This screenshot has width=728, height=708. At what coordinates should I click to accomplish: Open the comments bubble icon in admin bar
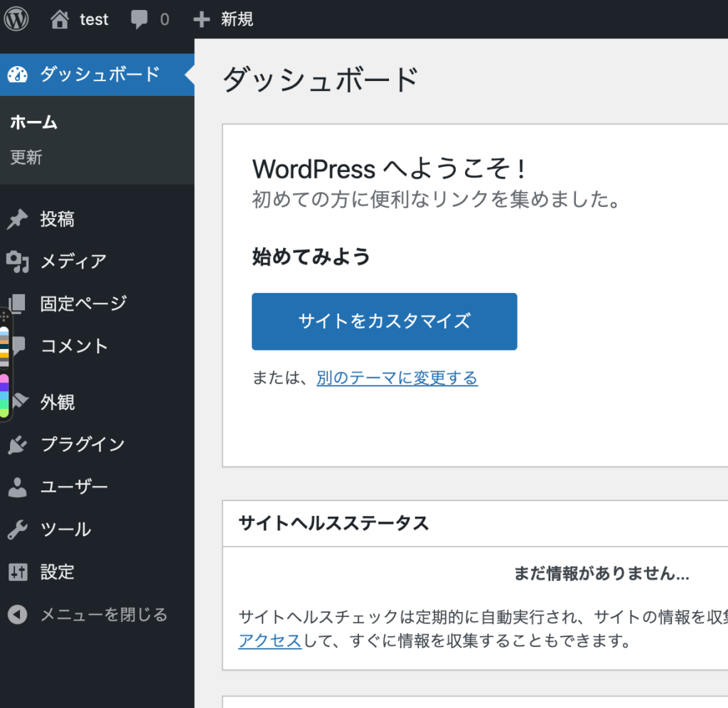coord(139,19)
